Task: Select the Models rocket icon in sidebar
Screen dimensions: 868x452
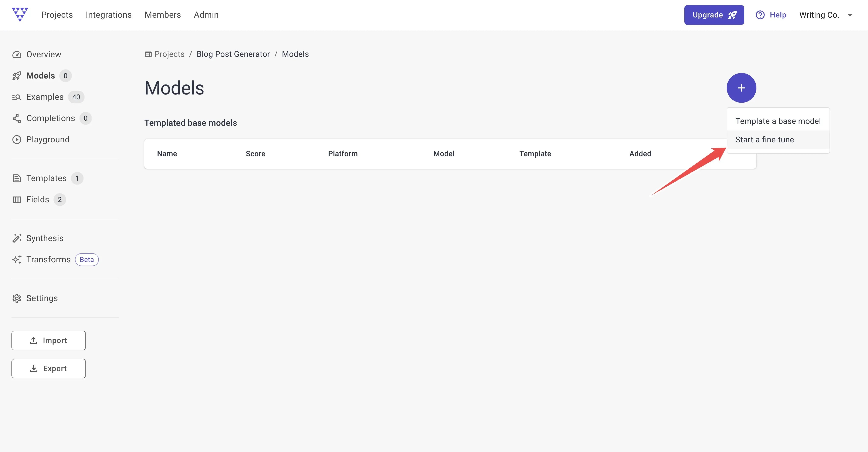Action: (x=17, y=76)
